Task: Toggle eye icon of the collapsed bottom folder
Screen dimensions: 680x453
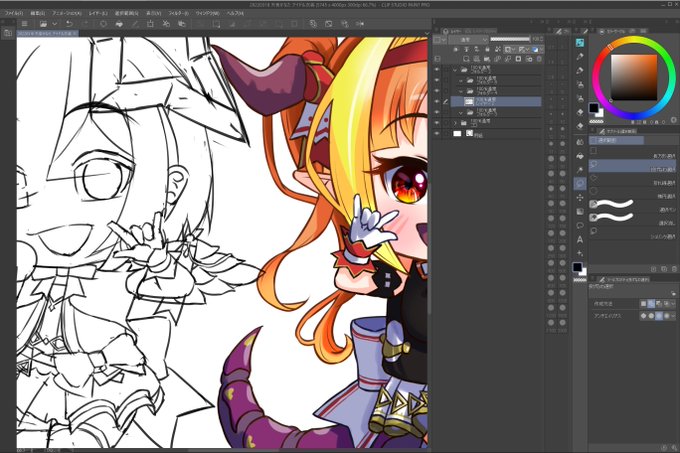Action: click(x=437, y=123)
